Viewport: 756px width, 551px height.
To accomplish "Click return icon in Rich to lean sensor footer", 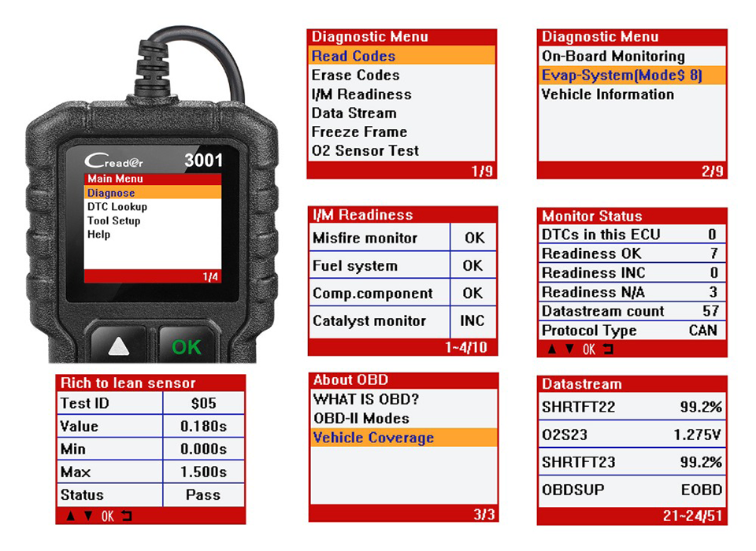I will (x=125, y=516).
